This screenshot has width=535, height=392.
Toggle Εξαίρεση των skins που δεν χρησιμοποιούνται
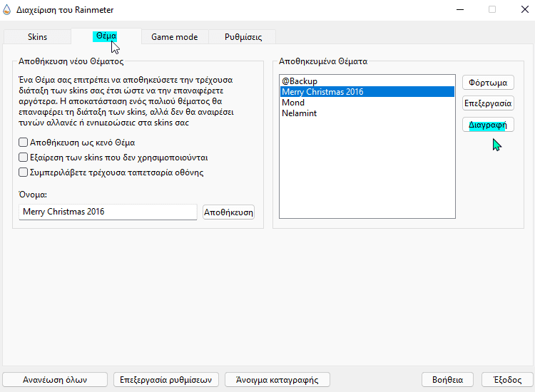tap(23, 157)
